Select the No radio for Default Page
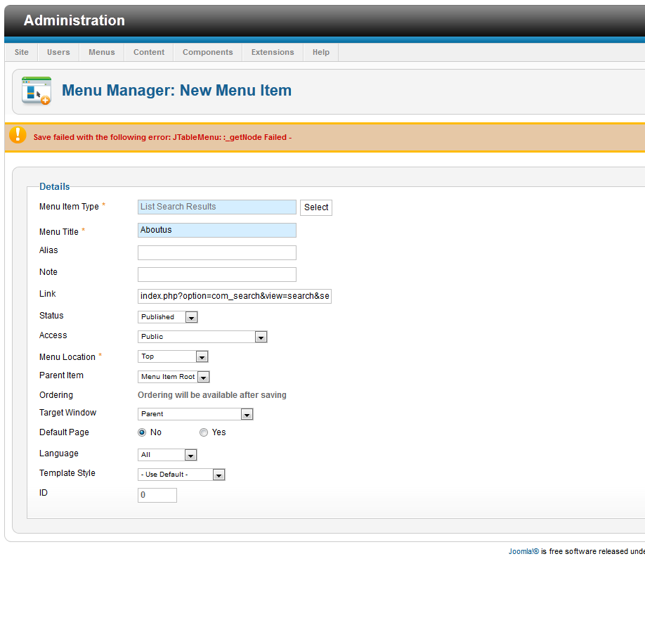Viewport: 645px width, 644px height. pos(142,432)
